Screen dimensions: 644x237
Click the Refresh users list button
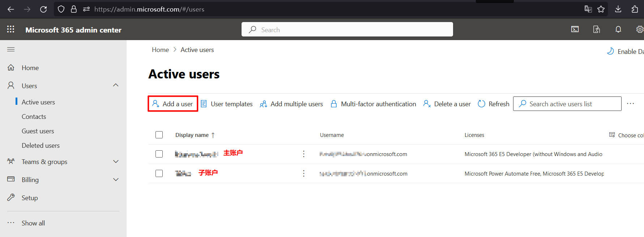click(494, 104)
